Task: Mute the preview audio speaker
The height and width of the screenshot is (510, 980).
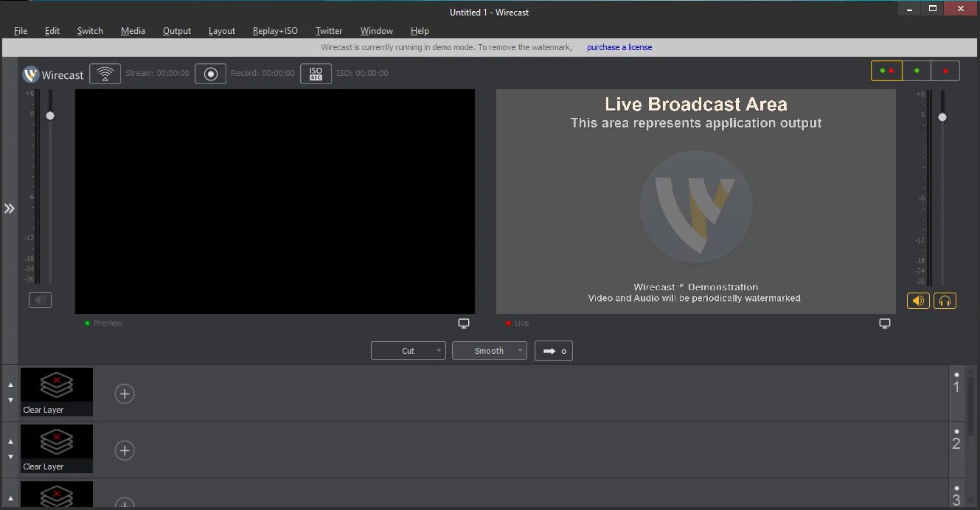Action: pyautogui.click(x=41, y=300)
